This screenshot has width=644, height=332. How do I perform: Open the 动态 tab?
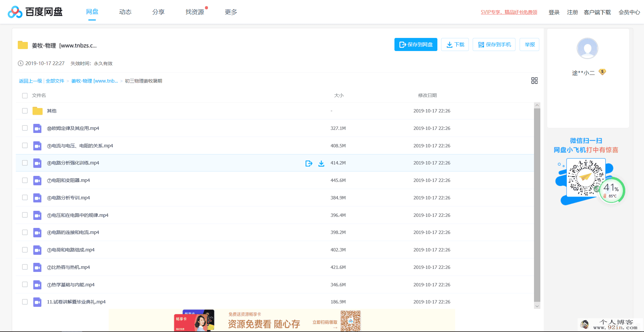click(125, 12)
